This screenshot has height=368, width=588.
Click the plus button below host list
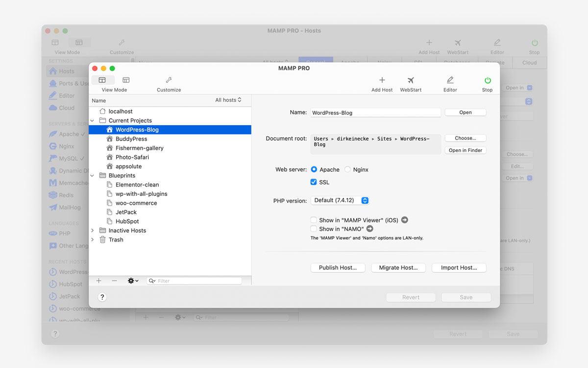coord(98,281)
